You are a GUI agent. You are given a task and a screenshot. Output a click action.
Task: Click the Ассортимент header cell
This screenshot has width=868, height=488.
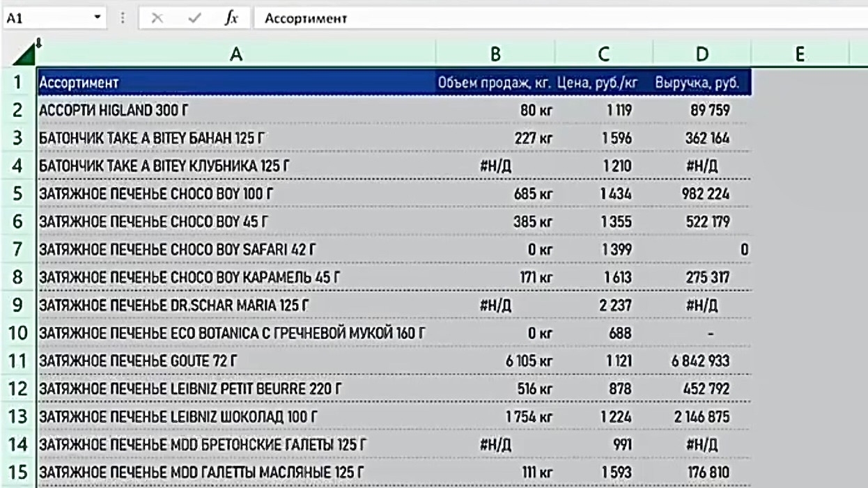pyautogui.click(x=236, y=83)
